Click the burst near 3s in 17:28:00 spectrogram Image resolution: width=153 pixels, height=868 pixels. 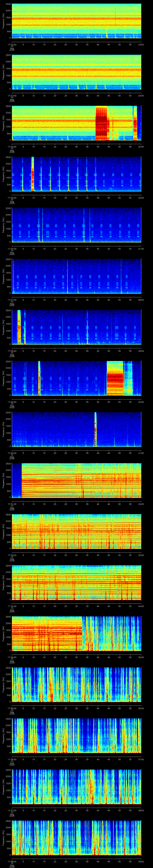coord(19,327)
